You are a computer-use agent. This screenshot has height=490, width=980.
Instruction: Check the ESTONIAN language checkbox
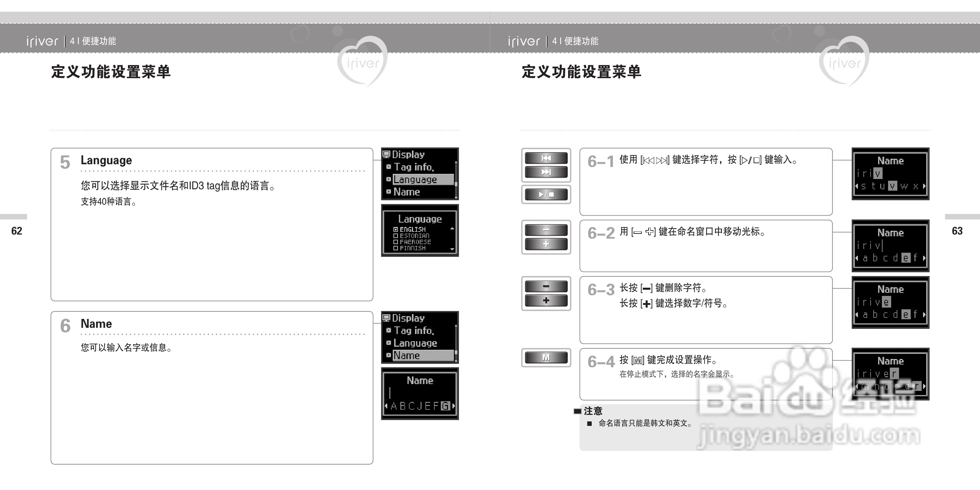point(395,236)
